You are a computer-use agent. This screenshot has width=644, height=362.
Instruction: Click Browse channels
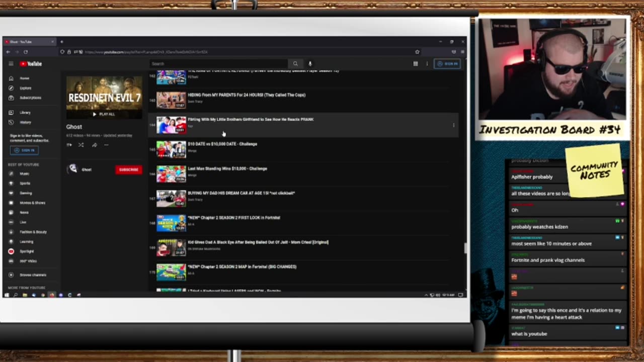tap(33, 275)
